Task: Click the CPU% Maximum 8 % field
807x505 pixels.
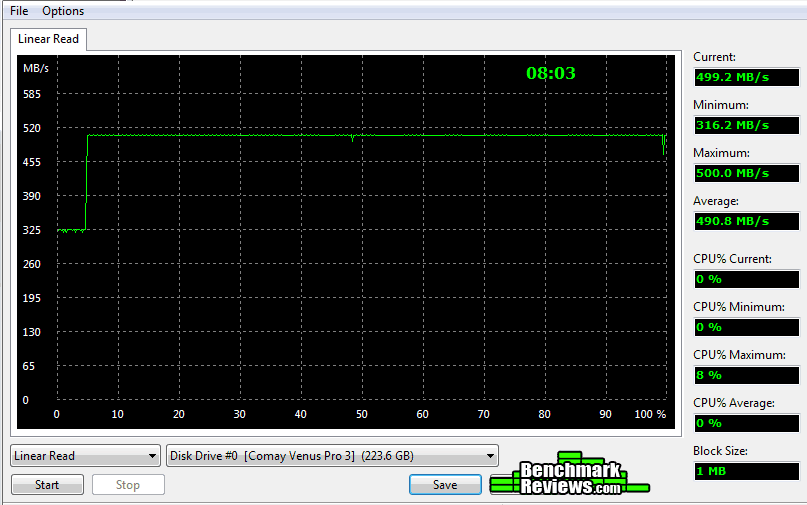Action: click(746, 375)
